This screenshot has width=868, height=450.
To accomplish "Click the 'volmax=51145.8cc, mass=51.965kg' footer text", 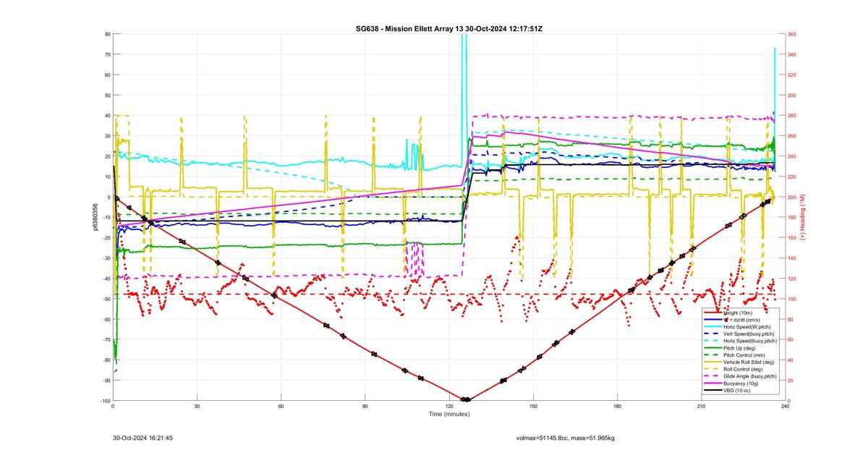I will [565, 438].
